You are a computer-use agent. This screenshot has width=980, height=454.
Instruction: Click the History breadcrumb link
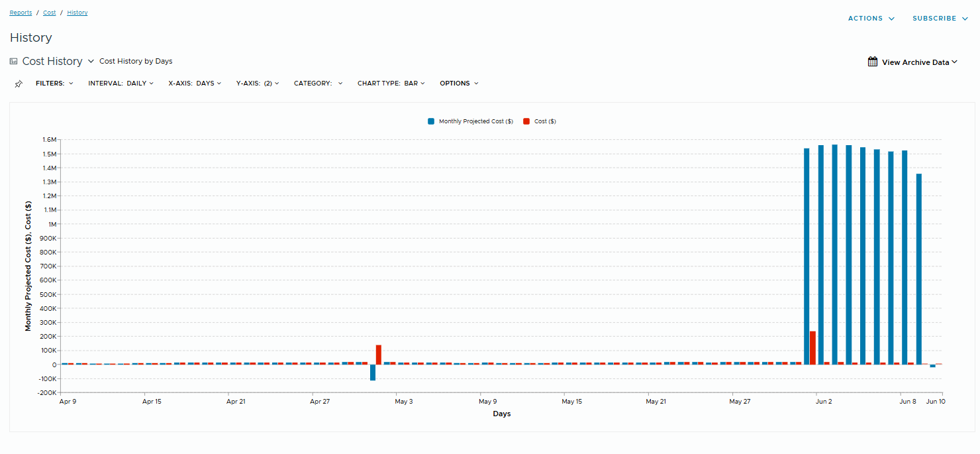(77, 13)
